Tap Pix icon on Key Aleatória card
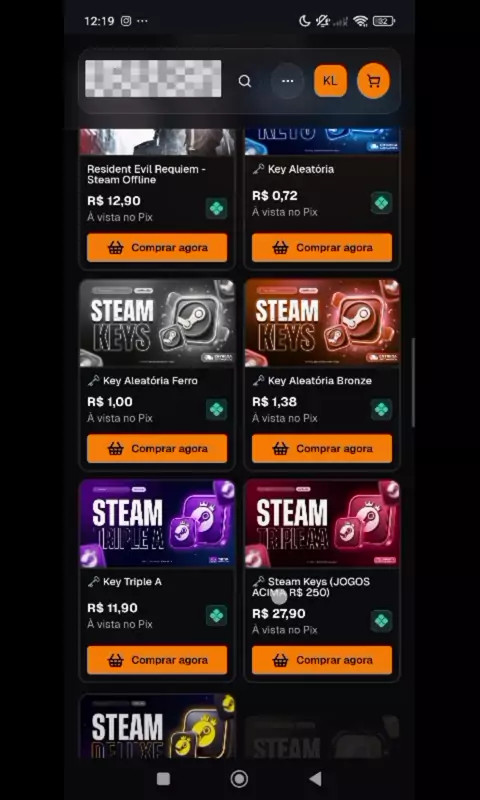 (382, 203)
